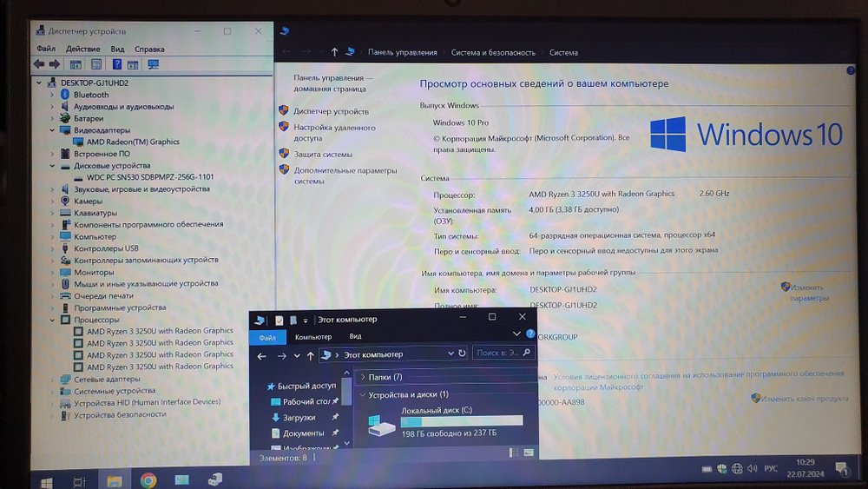Select the last AMD Ryzen 3 3250U processor
This screenshot has width=868, height=489.
(160, 366)
